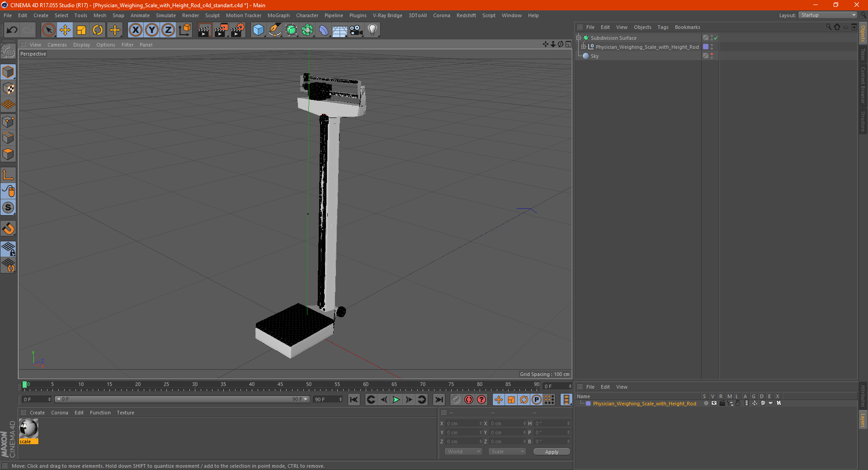Open the Texture menu in Material Manager
Screen dimensions: 868x470
125,413
